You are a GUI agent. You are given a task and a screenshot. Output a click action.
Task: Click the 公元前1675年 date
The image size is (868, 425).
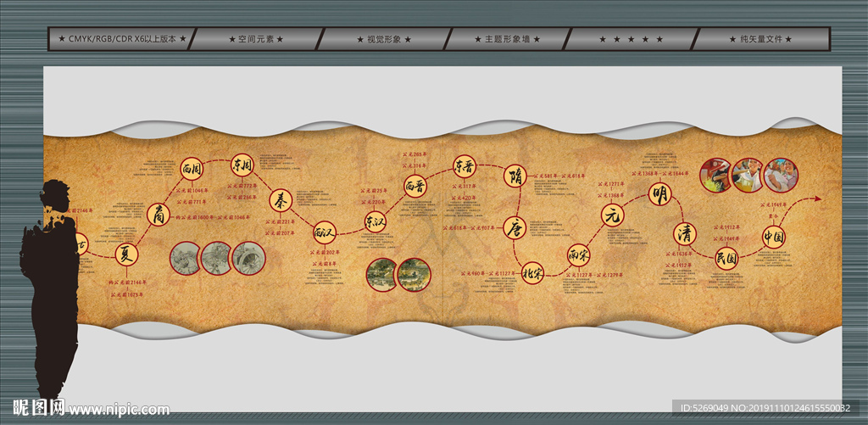click(128, 294)
